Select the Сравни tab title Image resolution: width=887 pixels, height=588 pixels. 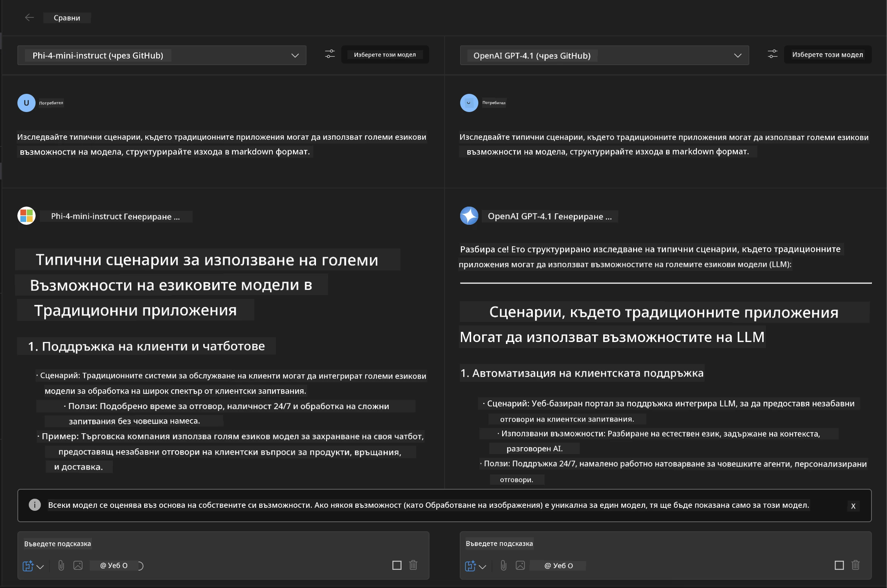click(67, 18)
